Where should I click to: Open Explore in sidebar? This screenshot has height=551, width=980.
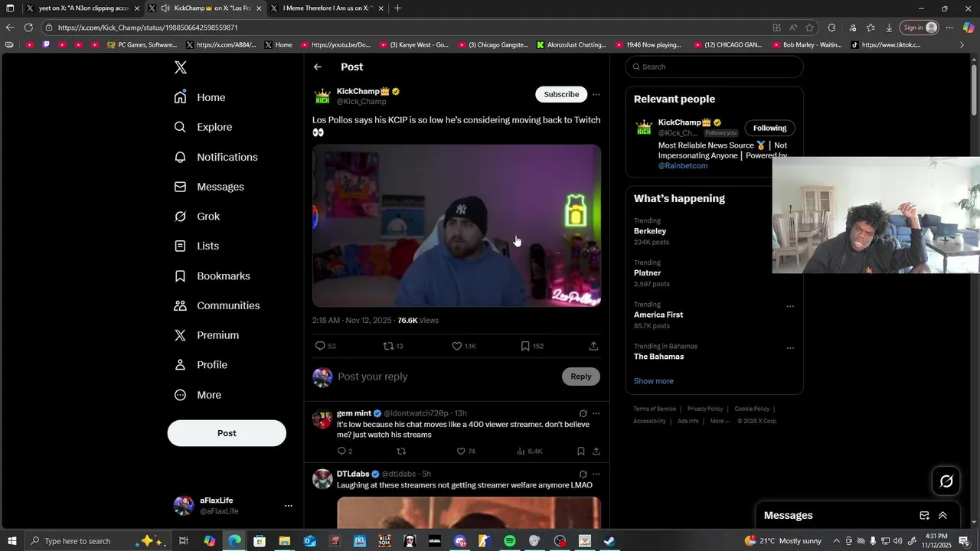[203, 127]
